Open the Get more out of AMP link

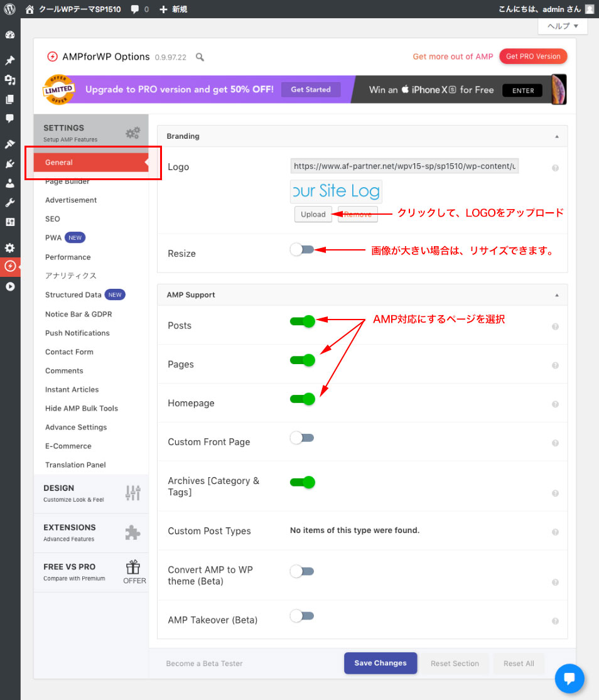click(453, 57)
